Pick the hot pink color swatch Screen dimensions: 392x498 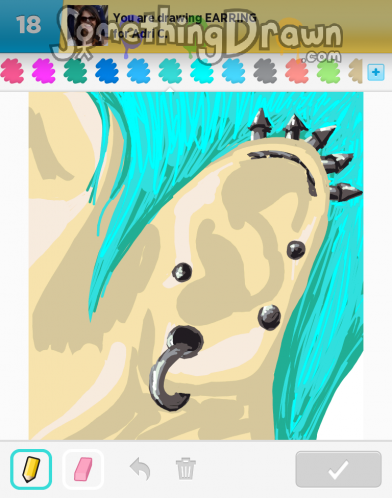[x=12, y=71]
